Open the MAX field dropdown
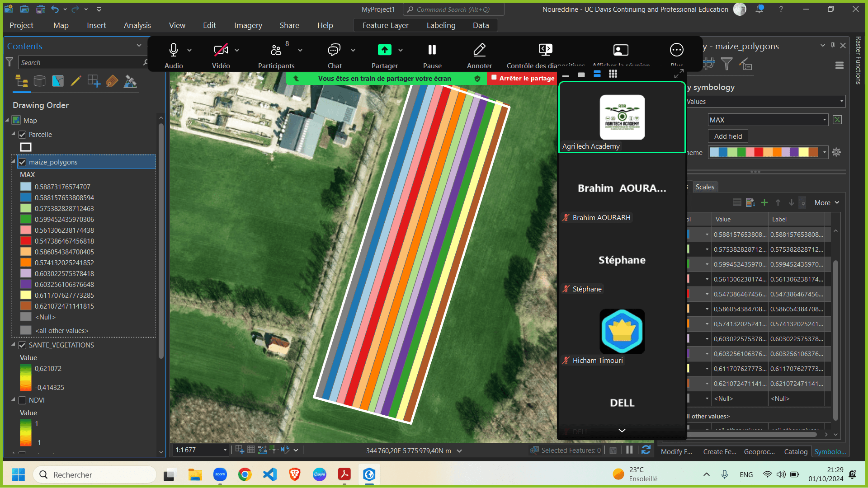 pos(825,120)
